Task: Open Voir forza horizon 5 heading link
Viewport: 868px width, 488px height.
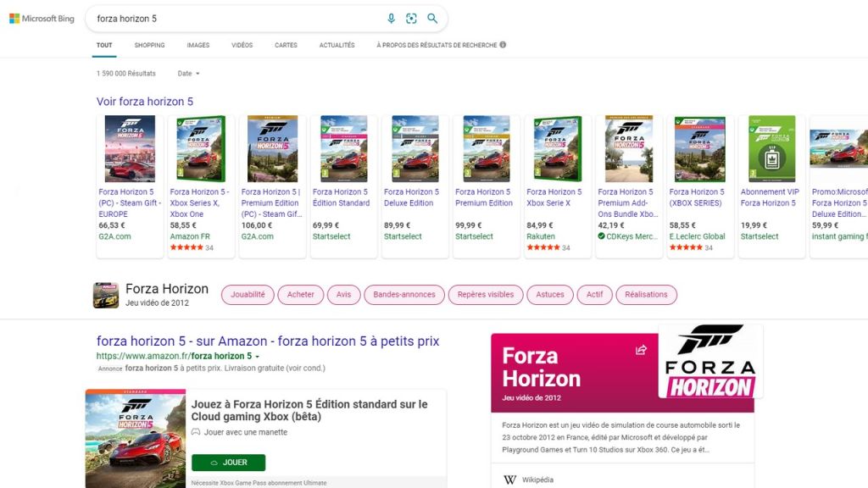Action: tap(144, 102)
